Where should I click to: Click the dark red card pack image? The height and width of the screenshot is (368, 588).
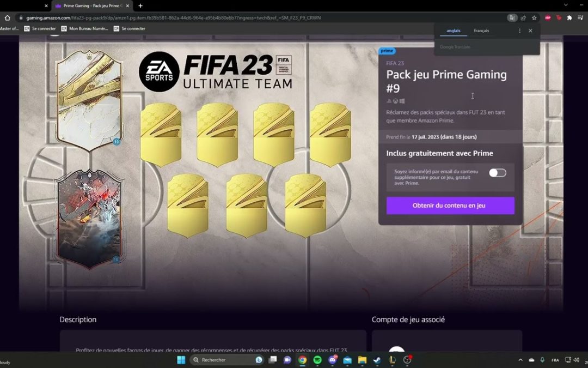pyautogui.click(x=89, y=219)
